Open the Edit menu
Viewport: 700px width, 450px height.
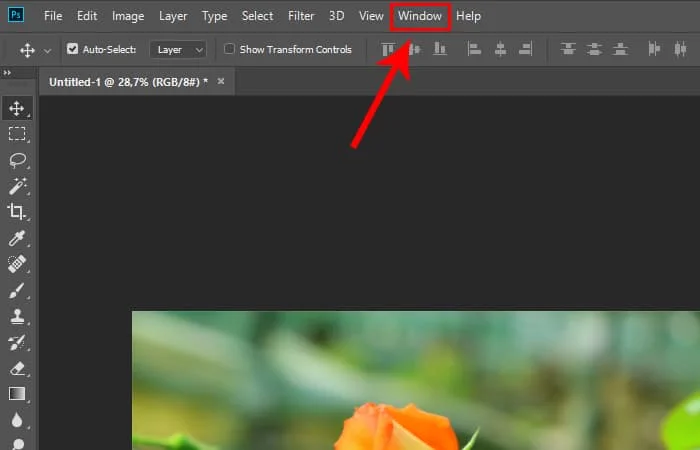(87, 16)
